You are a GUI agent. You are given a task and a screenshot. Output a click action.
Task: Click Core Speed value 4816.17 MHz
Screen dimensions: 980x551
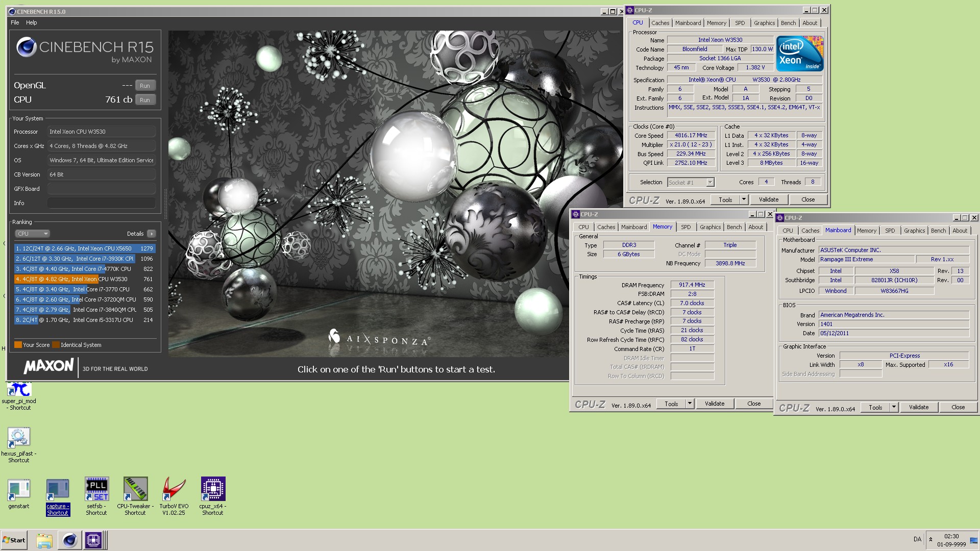[x=691, y=135]
